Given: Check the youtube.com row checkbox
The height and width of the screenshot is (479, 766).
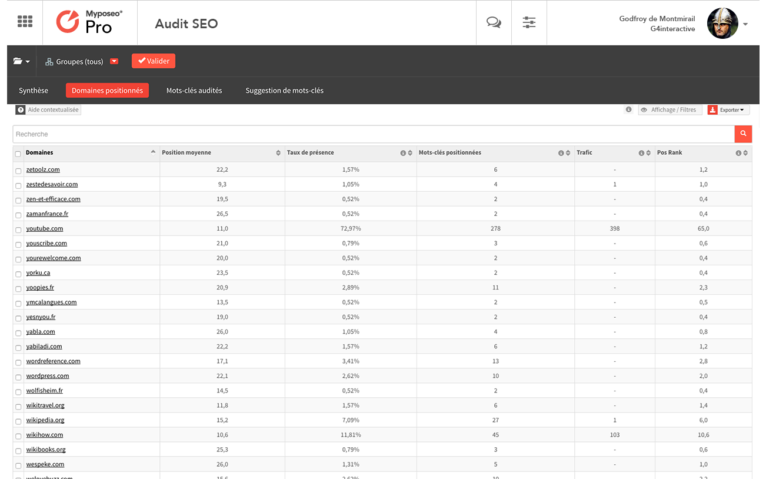Looking at the screenshot, I should 18,229.
